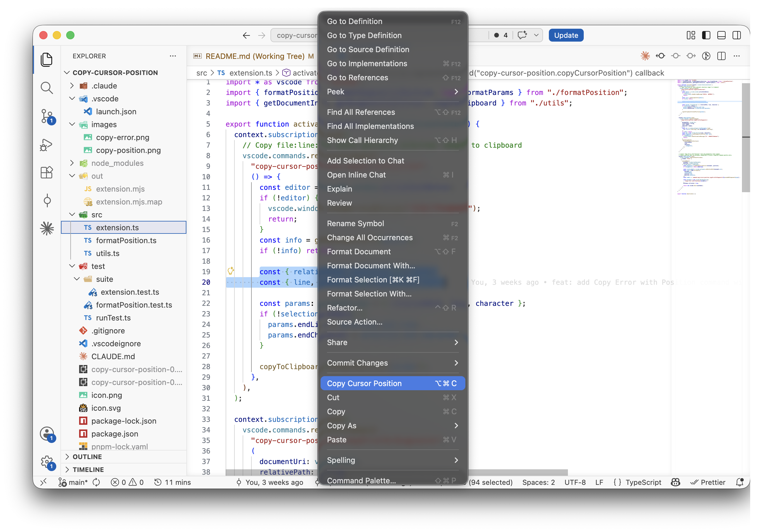The height and width of the screenshot is (532, 783).
Task: Click UTF-8 encoding in the status bar
Action: click(575, 482)
